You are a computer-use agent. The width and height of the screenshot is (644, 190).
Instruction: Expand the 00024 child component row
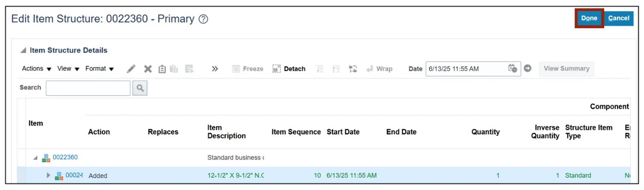coord(49,175)
